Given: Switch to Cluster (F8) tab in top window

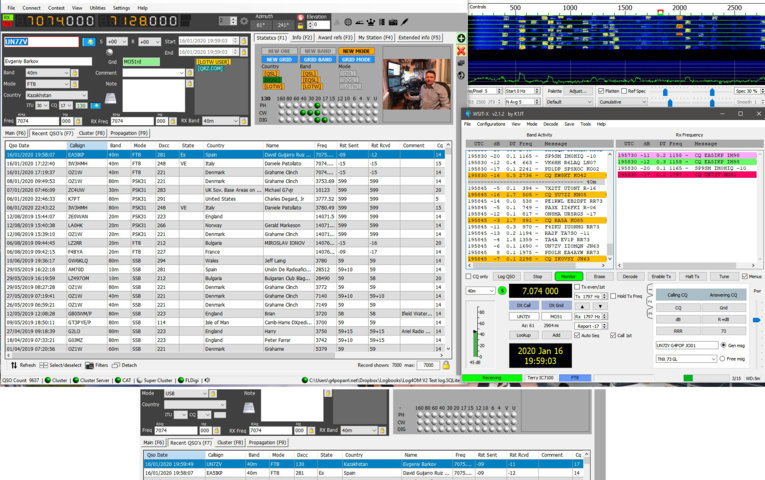Looking at the screenshot, I should click(92, 133).
